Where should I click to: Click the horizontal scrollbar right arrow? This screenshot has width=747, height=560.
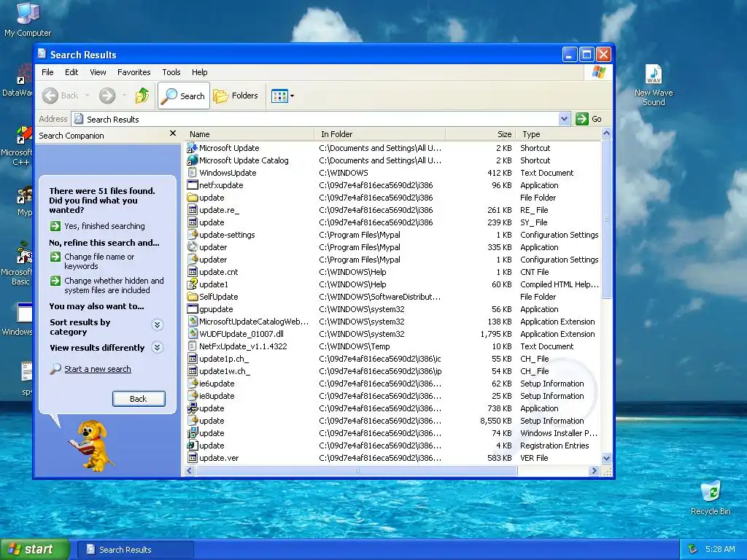[594, 470]
